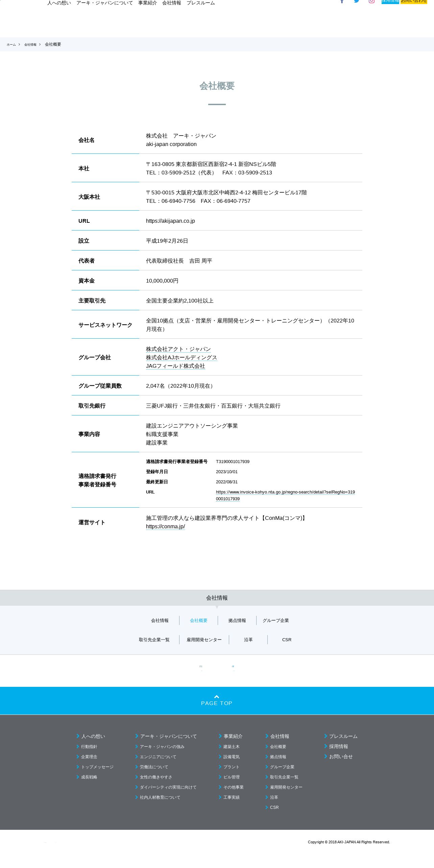Click the PAGE TOP button
The height and width of the screenshot is (868, 434).
coord(217,701)
